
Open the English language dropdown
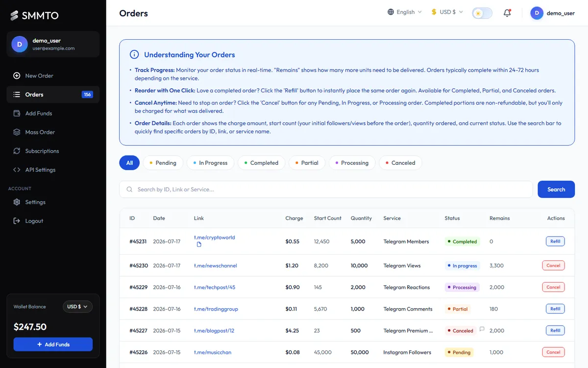(x=405, y=12)
